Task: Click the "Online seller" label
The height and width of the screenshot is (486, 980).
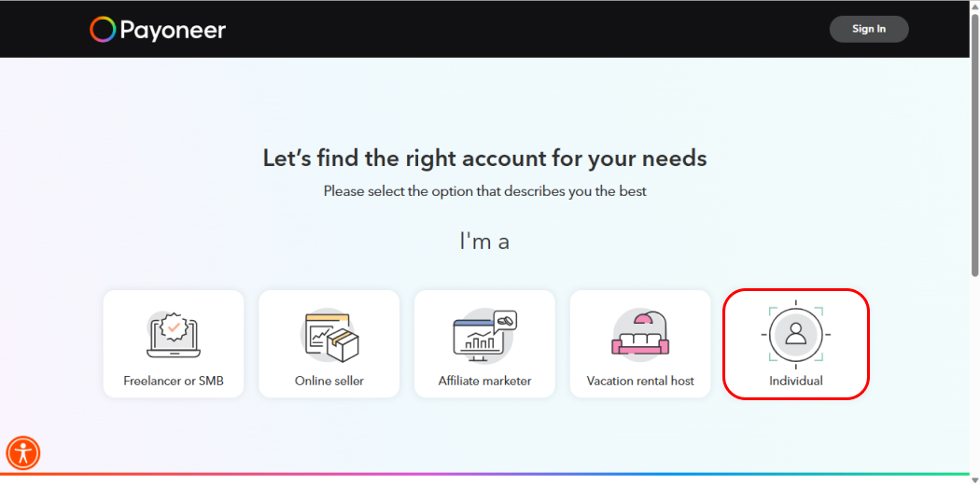Action: click(x=329, y=381)
